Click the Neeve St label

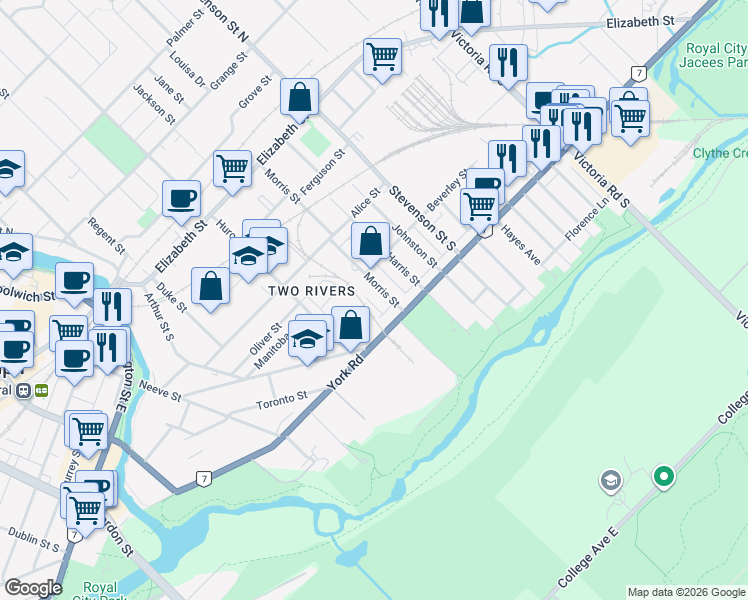tap(160, 391)
